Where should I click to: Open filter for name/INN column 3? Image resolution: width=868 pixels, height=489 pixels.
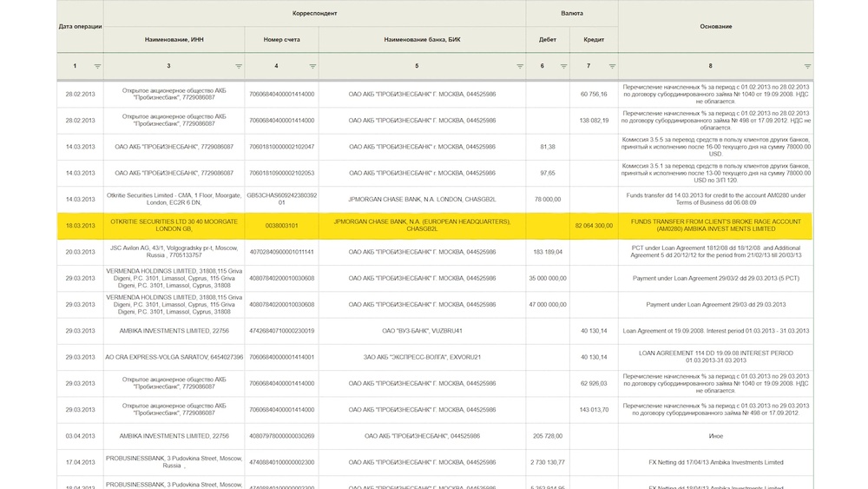238,66
